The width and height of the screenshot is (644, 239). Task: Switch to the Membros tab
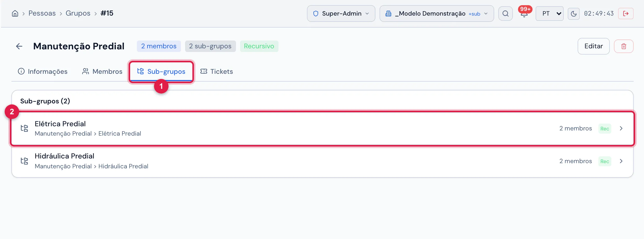coord(102,71)
